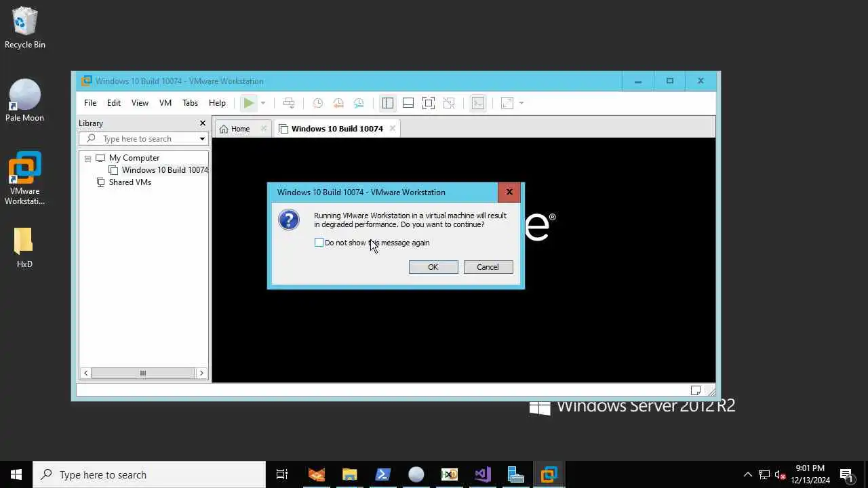Close the Library panel
The width and height of the screenshot is (868, 488).
pos(202,123)
